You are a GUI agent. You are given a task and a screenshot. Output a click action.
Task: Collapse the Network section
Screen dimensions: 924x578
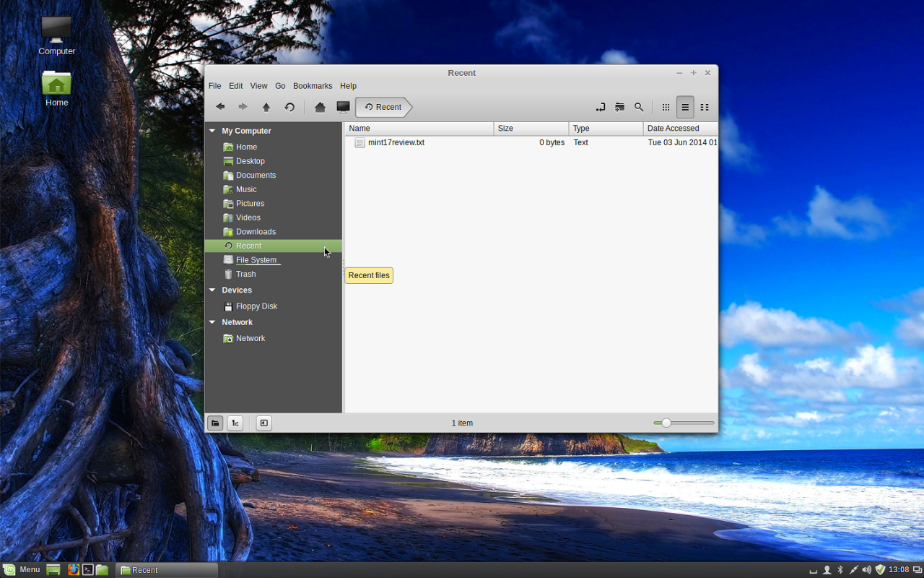212,322
